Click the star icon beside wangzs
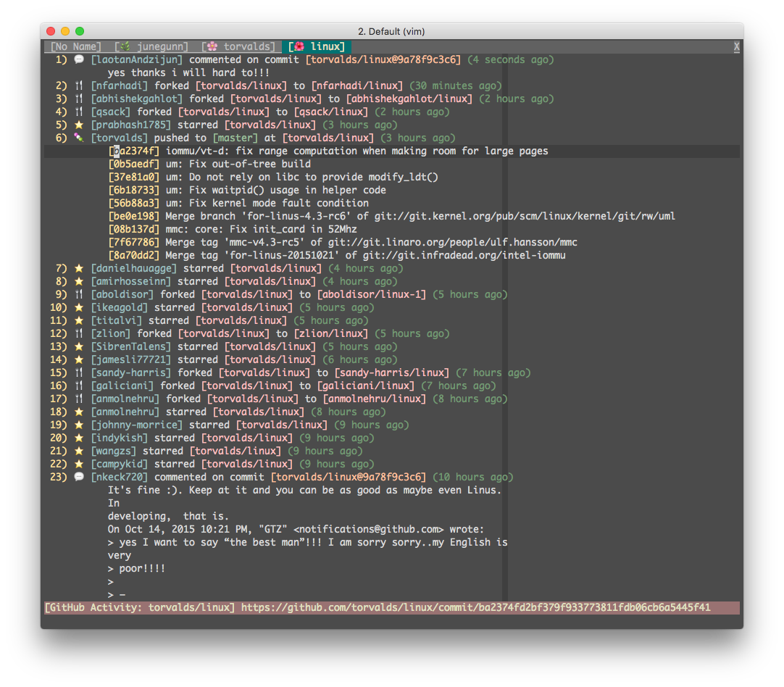The width and height of the screenshot is (784, 687). [79, 451]
